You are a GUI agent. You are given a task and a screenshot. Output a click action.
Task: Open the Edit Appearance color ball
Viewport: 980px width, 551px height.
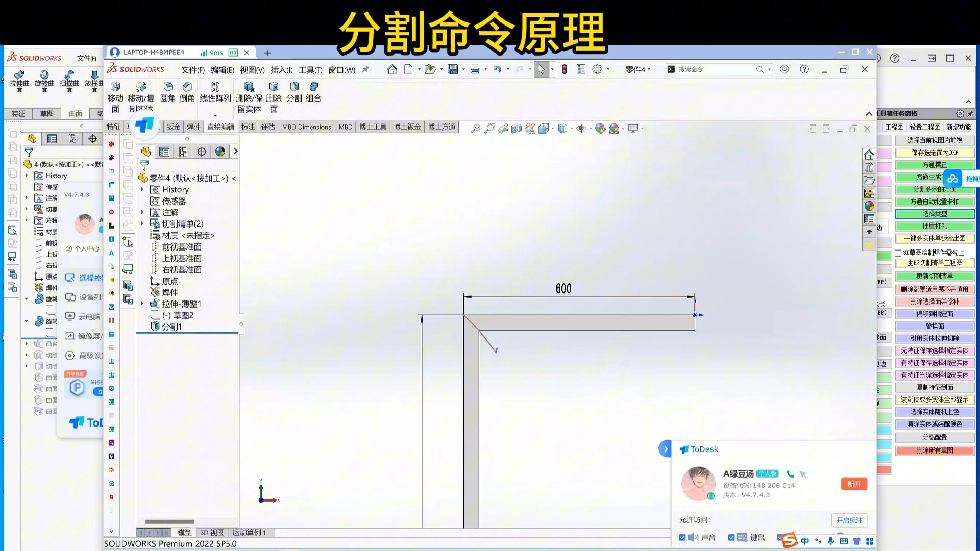click(600, 128)
